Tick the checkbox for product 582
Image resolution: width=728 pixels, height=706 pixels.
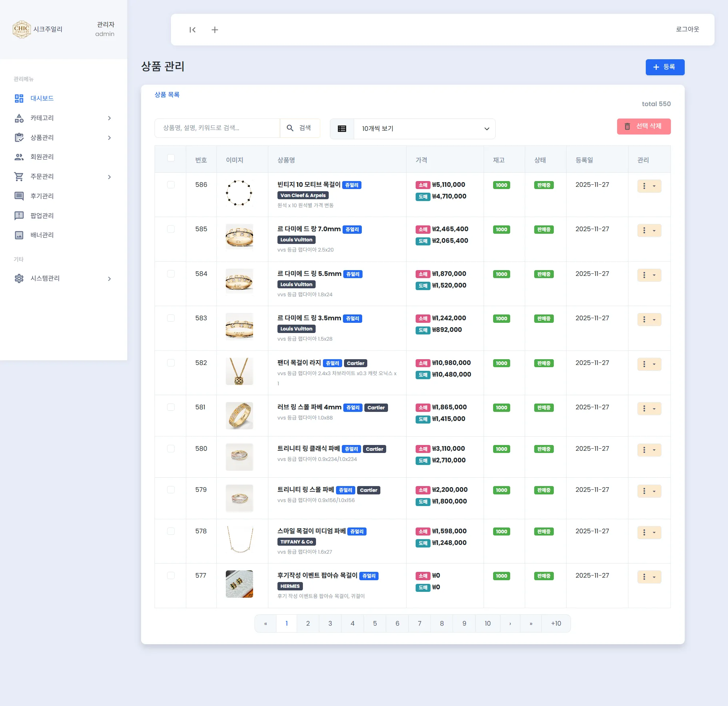click(171, 363)
